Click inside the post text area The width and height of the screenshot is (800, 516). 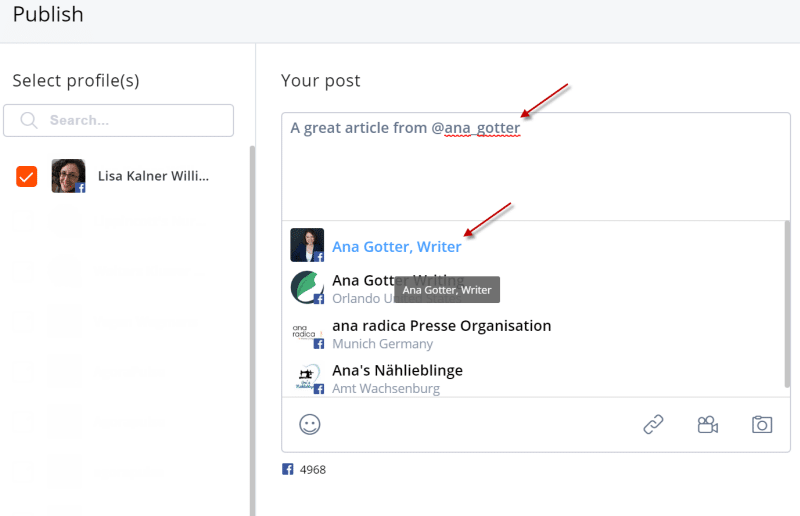(x=535, y=170)
